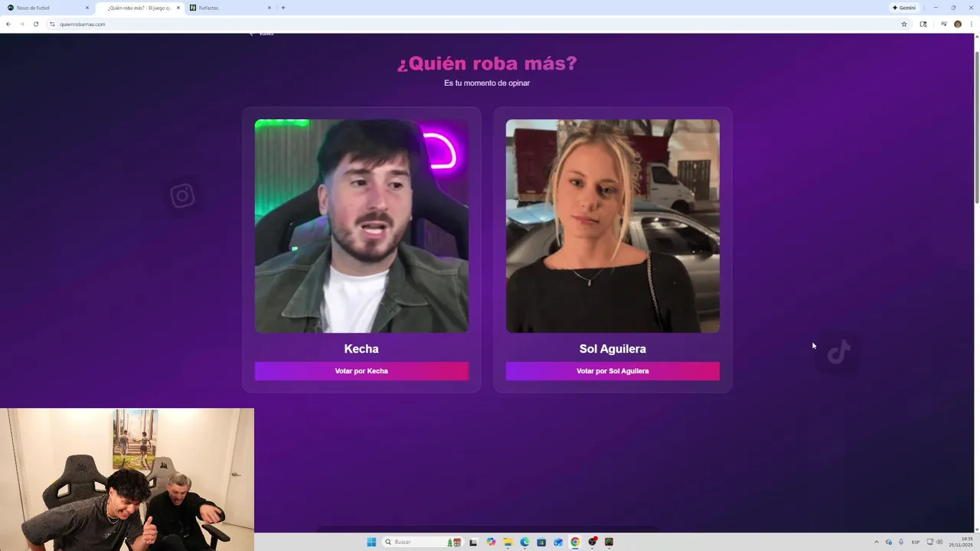Click Kecha's photo card

point(361,226)
